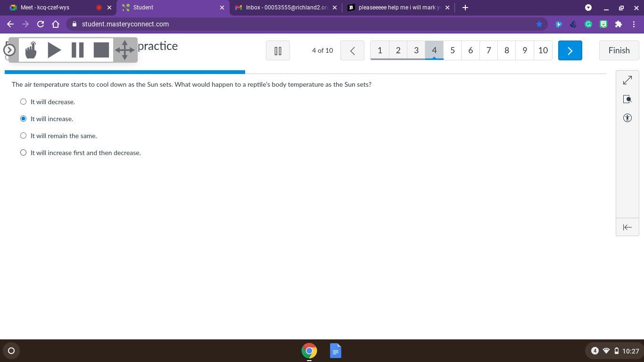Image resolution: width=644 pixels, height=362 pixels.
Task: Expand question to fullscreen with diagonal arrows
Action: 627,81
